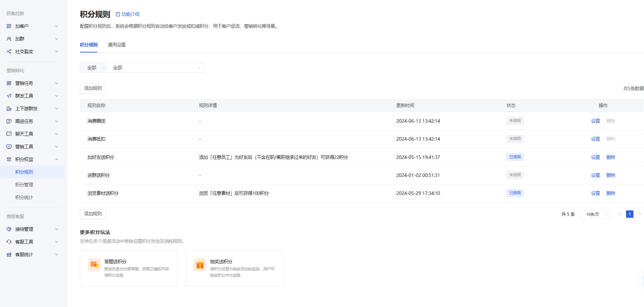Click the 抽奖送积分 gift icon
This screenshot has height=307, width=644.
coord(200,265)
